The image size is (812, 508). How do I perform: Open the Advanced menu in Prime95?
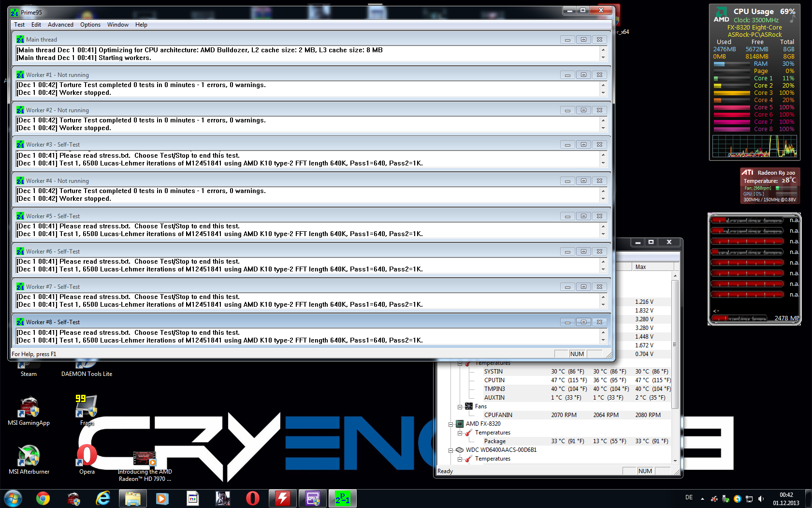click(60, 25)
